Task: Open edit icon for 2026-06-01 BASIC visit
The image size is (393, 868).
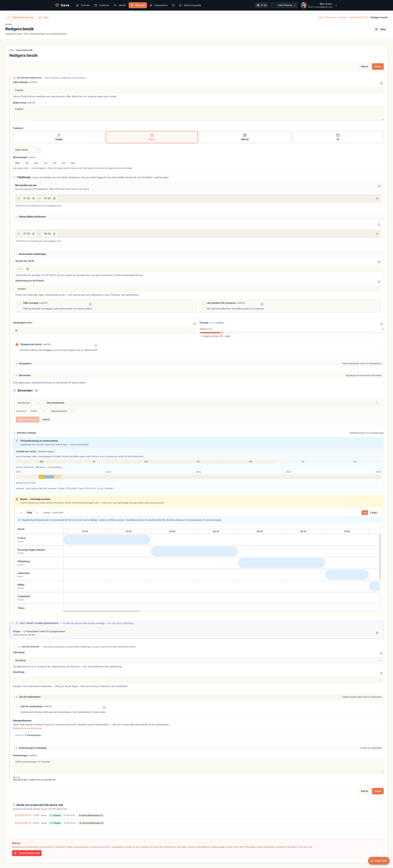Action: 16,823
